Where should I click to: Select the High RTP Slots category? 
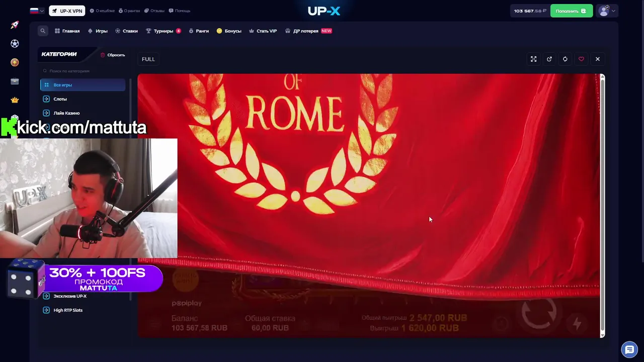83,310
